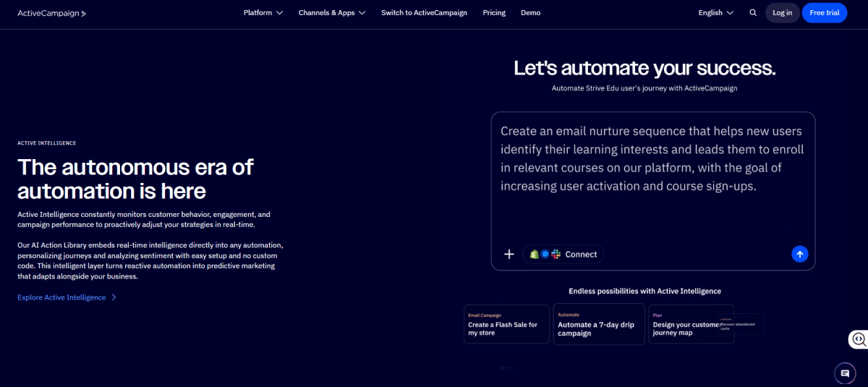Open the chat widget icon
Image resolution: width=868 pixels, height=387 pixels.
tap(844, 373)
